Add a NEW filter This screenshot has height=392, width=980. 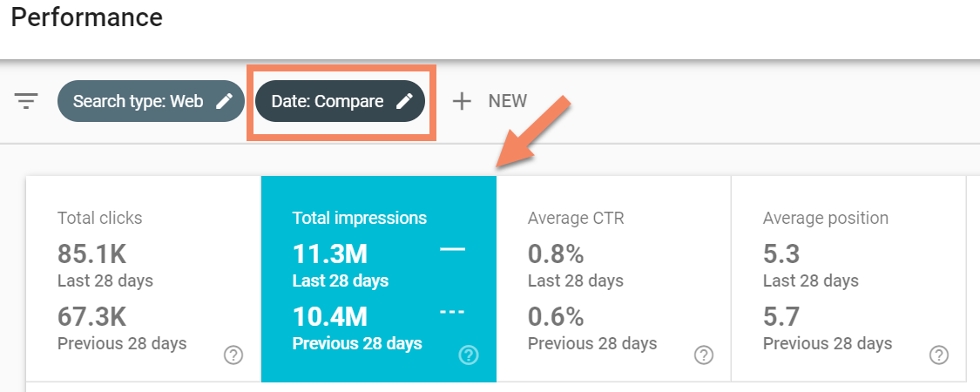coord(507,101)
